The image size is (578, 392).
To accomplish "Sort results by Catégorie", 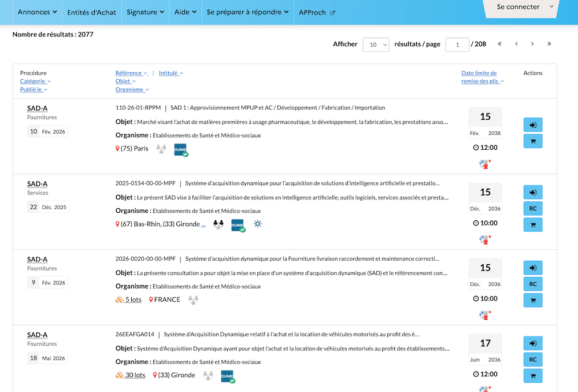I will (x=35, y=81).
